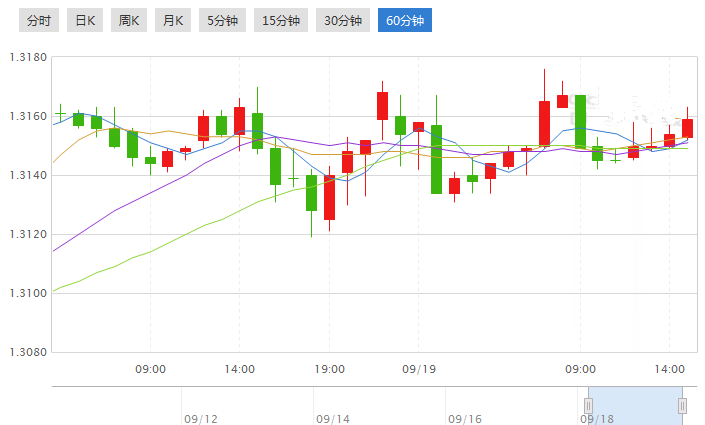Jump to 09/14 in the timeline navigator
Screen dimensions: 705x425
[331, 418]
